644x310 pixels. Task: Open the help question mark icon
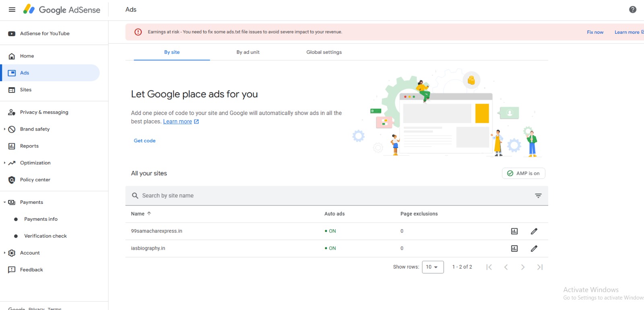[x=633, y=10]
